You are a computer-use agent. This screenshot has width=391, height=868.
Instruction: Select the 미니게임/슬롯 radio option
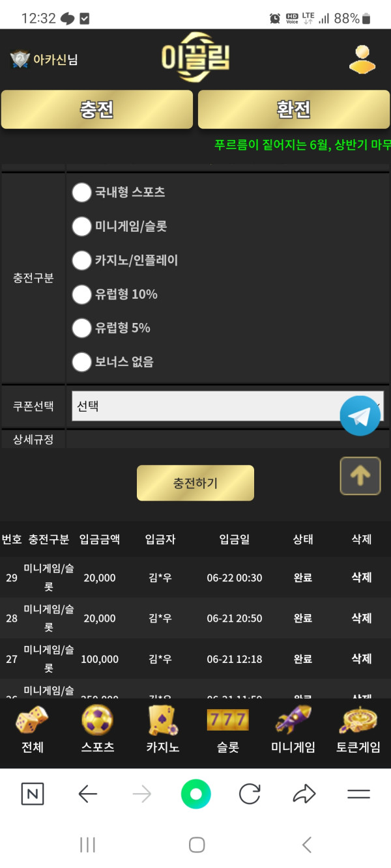[81, 227]
